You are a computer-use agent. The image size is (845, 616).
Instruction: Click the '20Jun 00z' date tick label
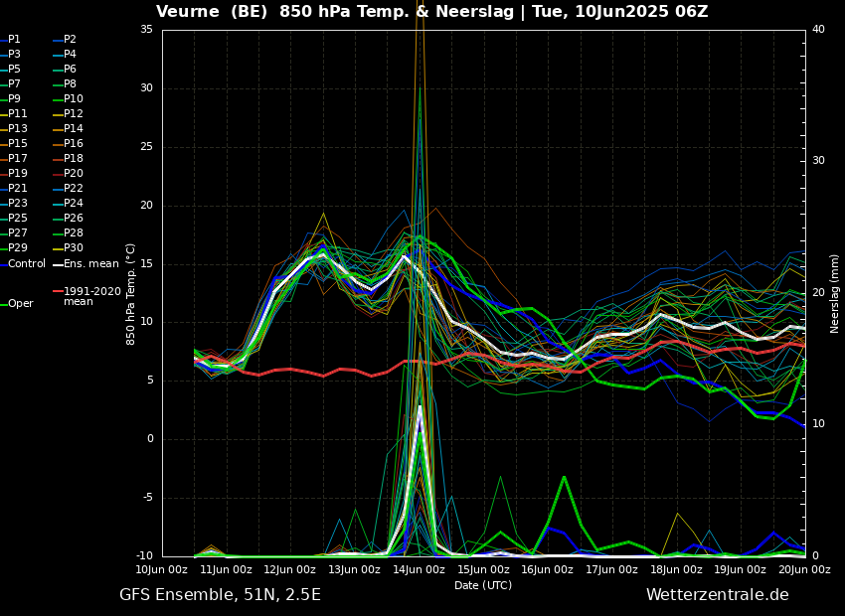click(x=804, y=569)
